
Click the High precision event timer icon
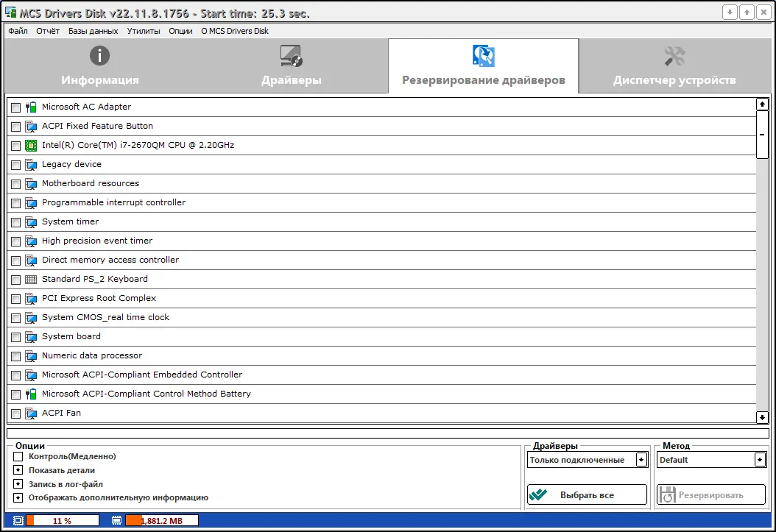[31, 241]
